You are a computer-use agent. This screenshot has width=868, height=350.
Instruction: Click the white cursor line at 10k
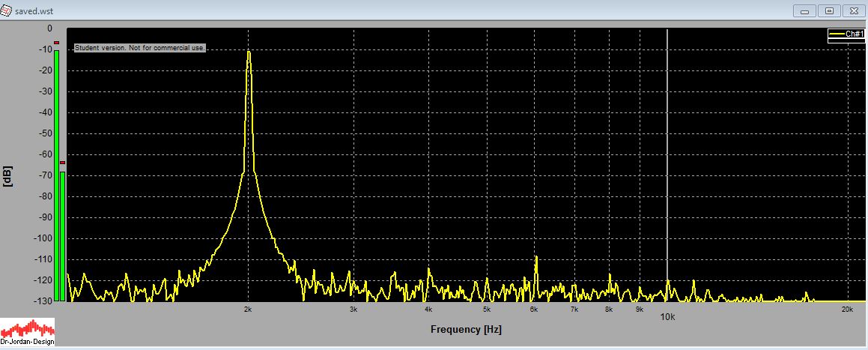tap(667, 164)
